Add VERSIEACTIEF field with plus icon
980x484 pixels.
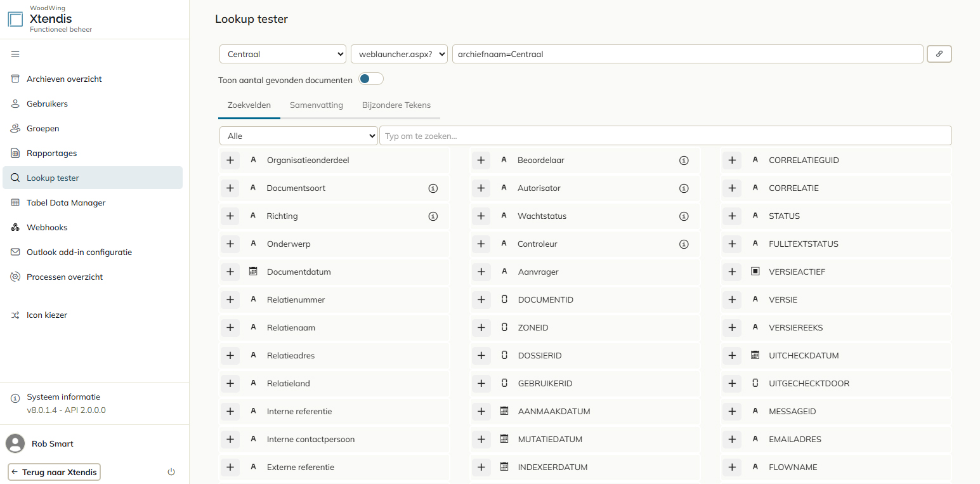tap(732, 272)
